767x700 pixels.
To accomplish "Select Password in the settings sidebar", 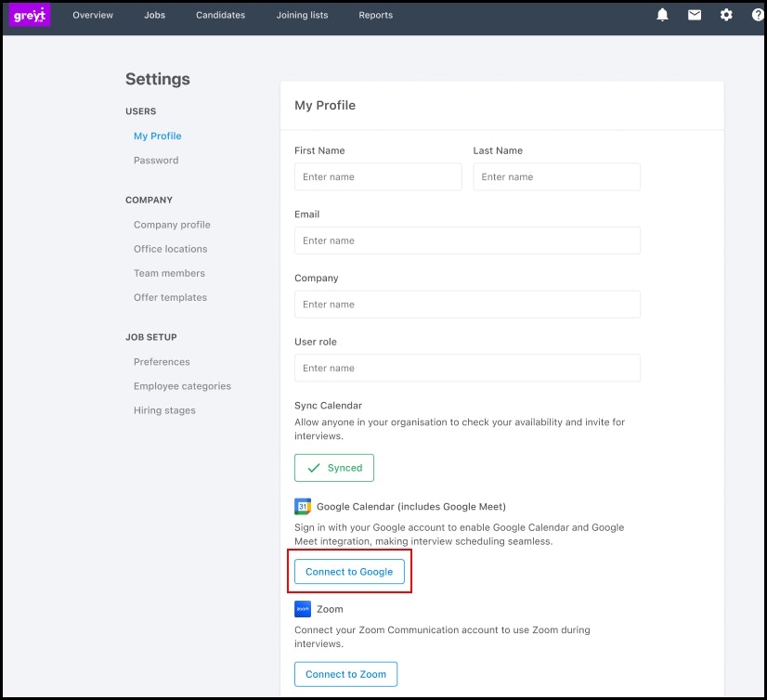I will [156, 161].
